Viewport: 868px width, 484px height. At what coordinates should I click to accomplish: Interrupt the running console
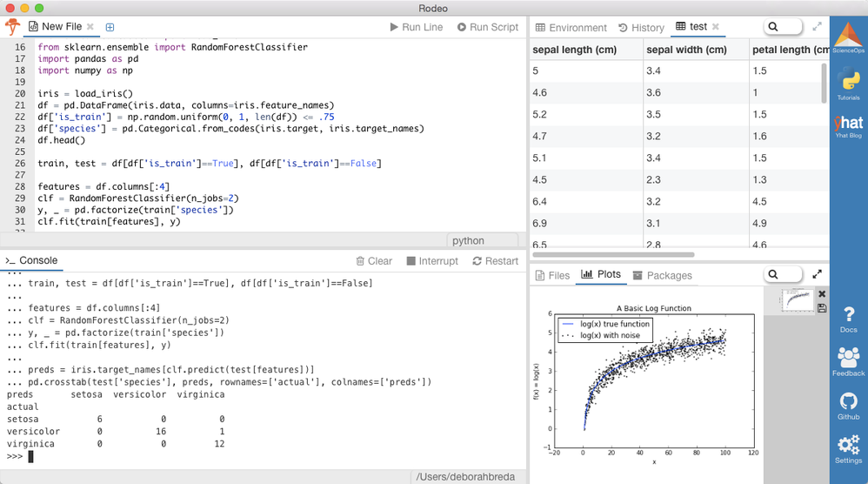[432, 261]
